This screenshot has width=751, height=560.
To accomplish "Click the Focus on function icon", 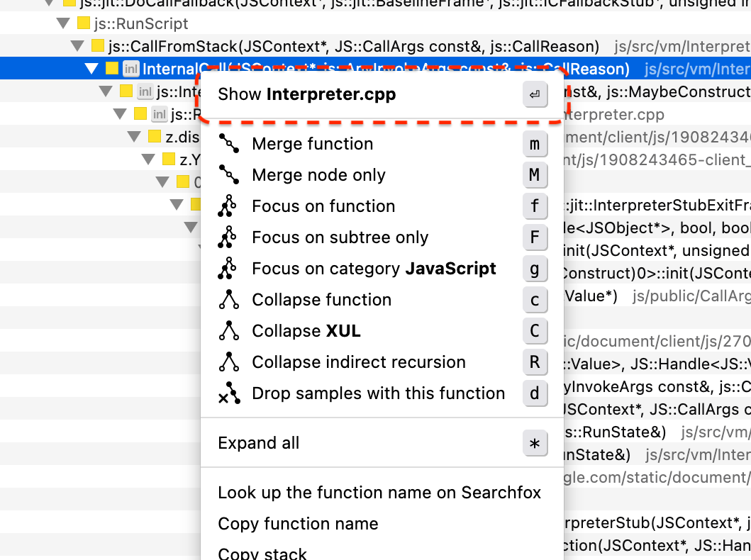I will pos(228,206).
